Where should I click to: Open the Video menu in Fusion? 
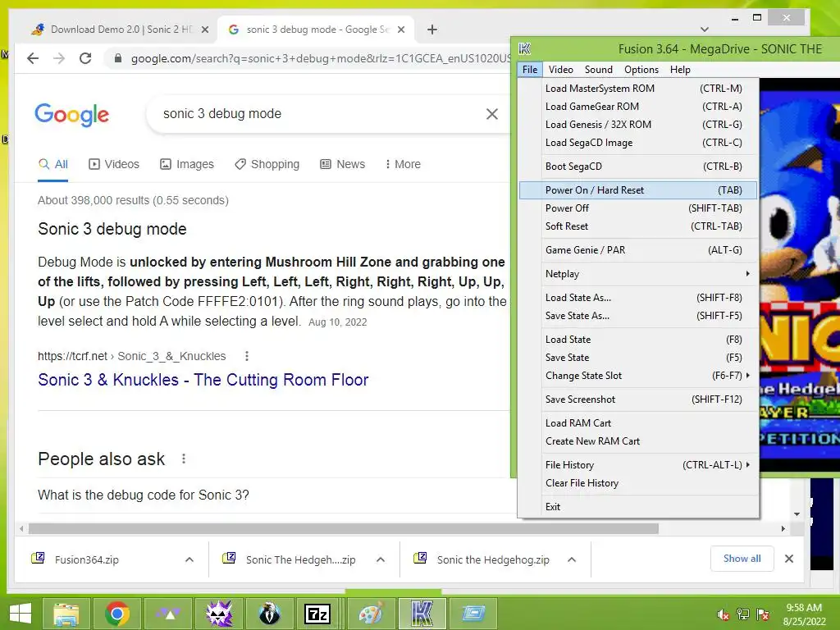(x=561, y=70)
